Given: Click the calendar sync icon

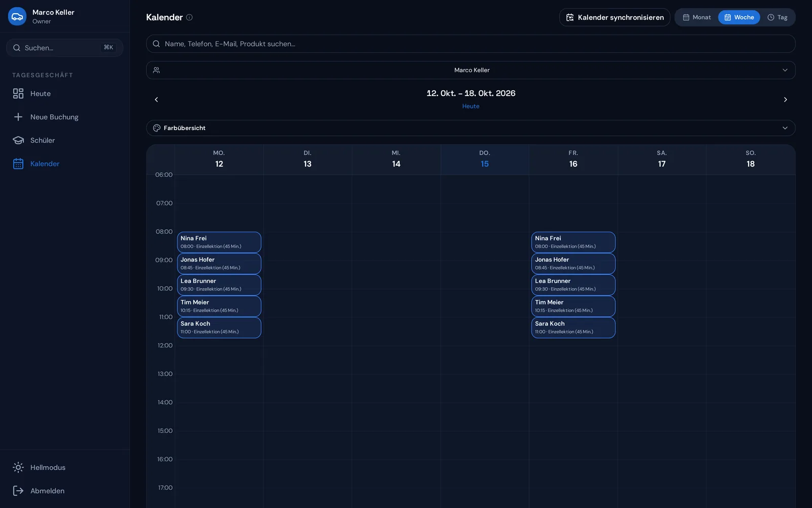Looking at the screenshot, I should pos(570,17).
